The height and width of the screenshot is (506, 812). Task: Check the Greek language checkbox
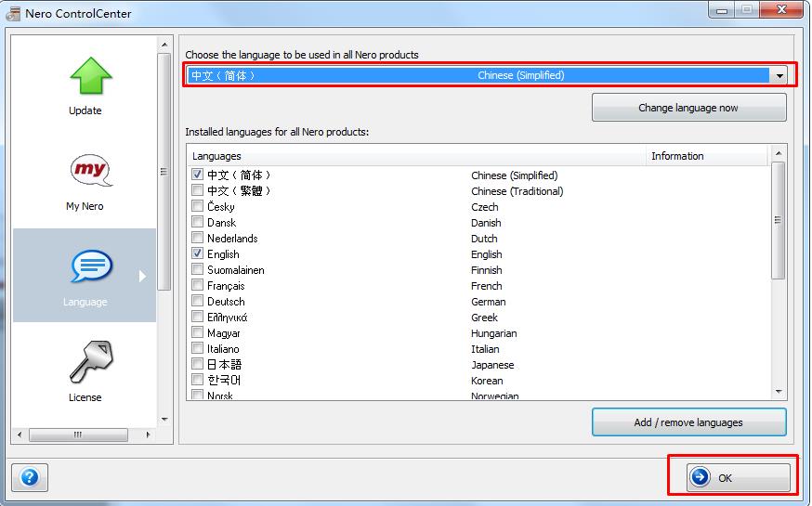click(x=197, y=316)
